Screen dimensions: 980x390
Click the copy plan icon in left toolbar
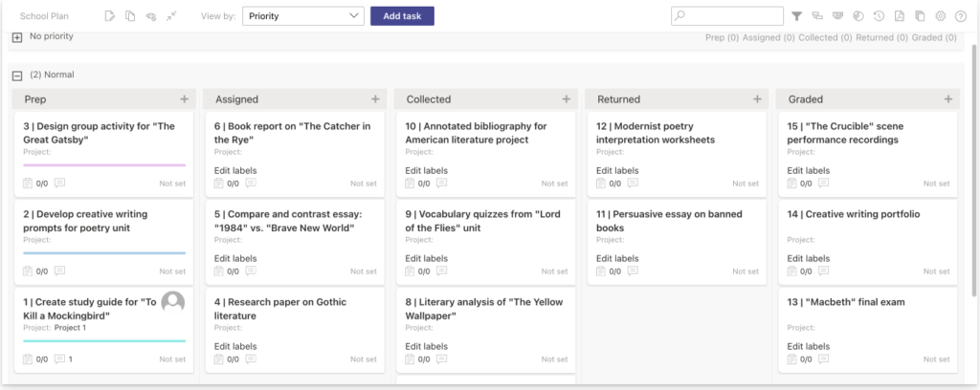pyautogui.click(x=130, y=16)
